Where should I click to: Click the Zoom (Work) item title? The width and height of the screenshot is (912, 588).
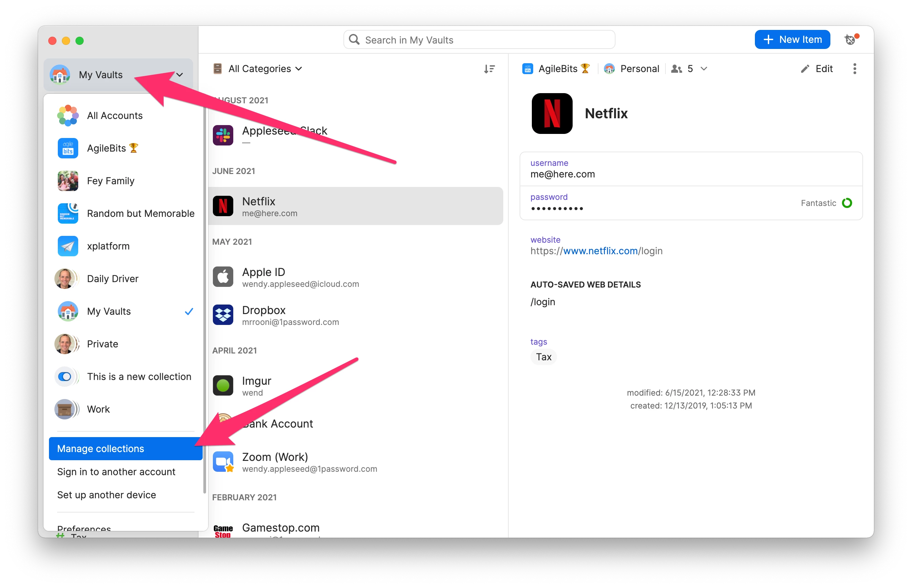click(x=275, y=457)
